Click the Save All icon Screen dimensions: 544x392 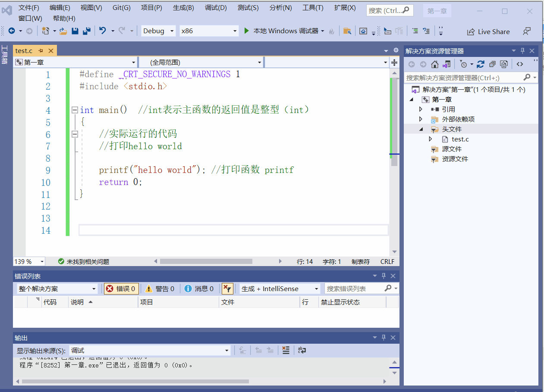tap(87, 31)
